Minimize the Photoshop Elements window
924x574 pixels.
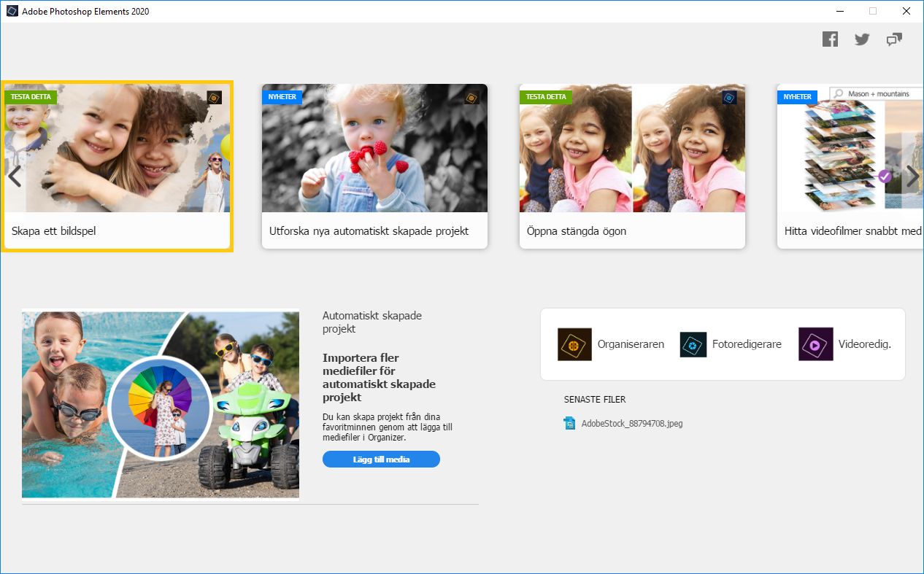point(839,11)
